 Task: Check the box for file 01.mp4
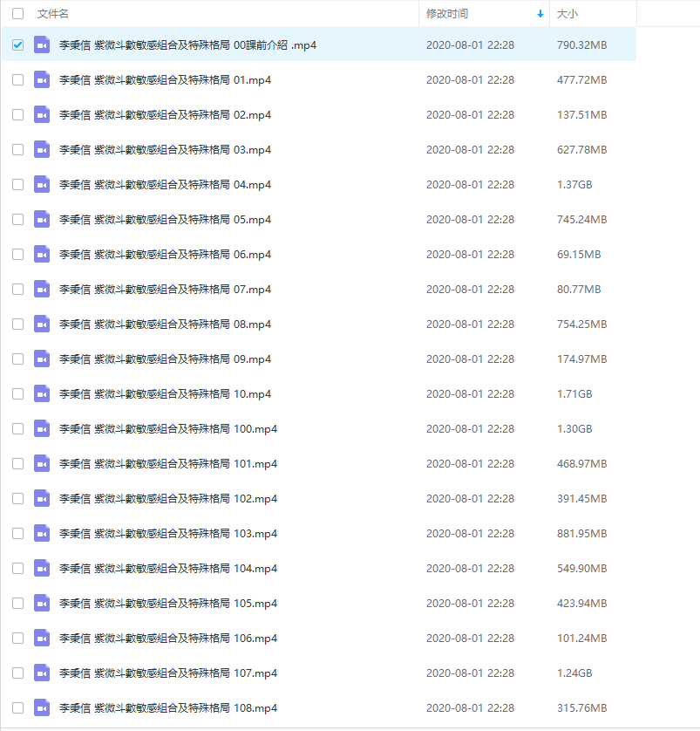17,79
